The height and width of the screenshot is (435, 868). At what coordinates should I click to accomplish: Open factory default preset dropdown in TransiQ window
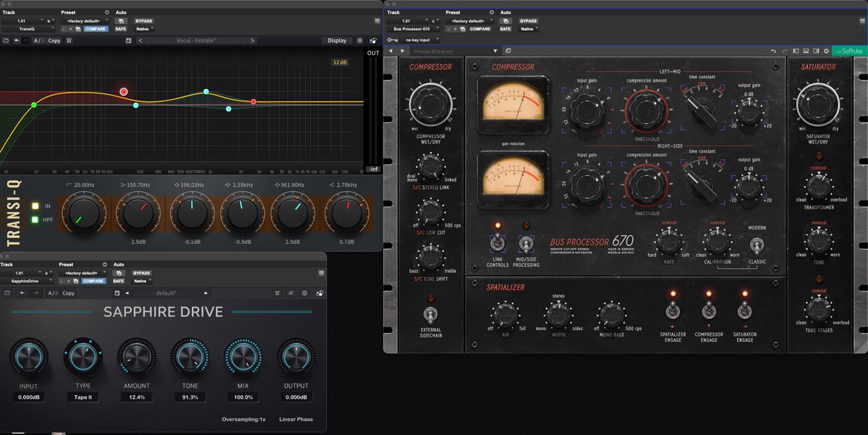85,20
